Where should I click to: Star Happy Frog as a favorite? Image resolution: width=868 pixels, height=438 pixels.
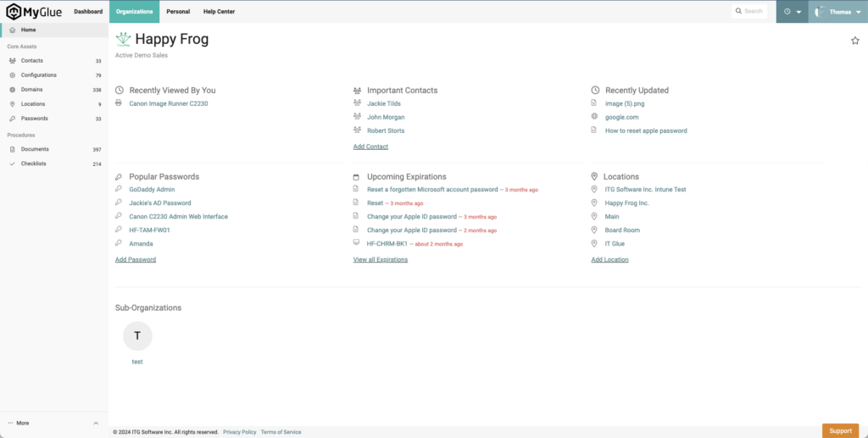[x=854, y=41]
